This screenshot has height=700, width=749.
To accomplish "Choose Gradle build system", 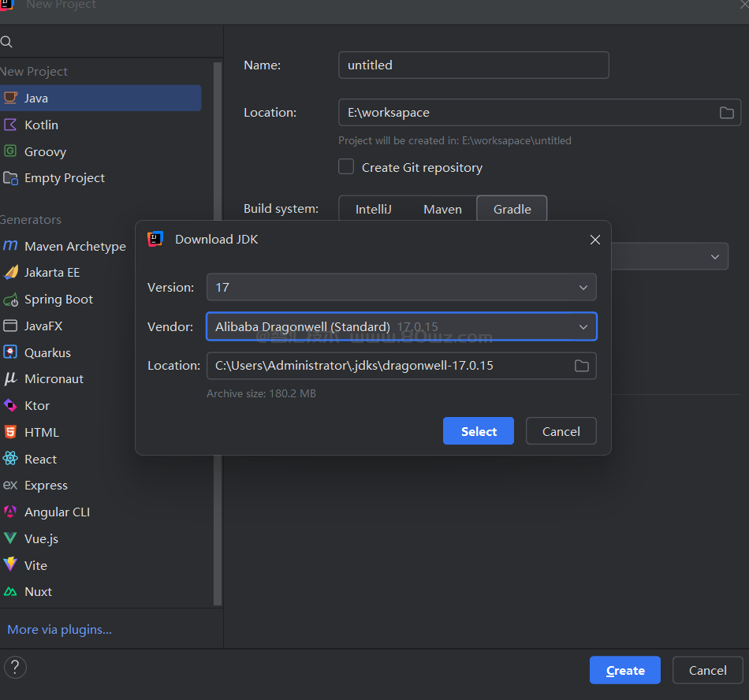I will (512, 209).
